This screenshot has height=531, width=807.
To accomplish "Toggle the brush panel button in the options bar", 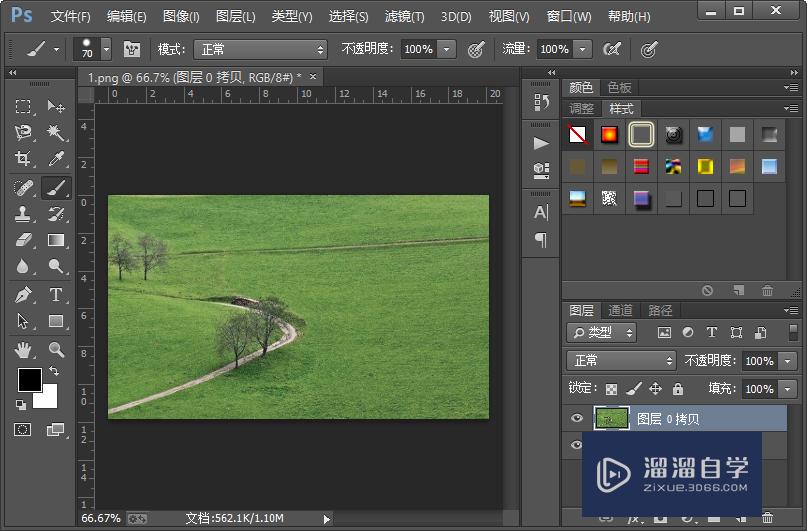I will coord(132,49).
